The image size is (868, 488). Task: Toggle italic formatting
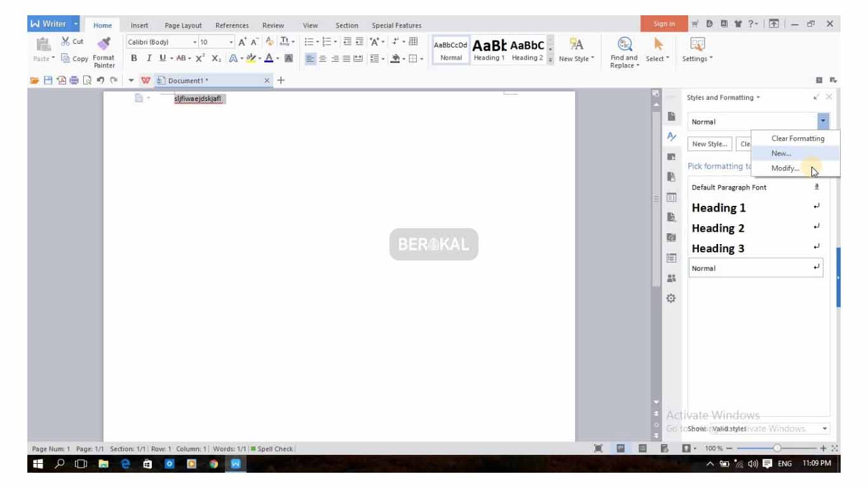coord(148,57)
